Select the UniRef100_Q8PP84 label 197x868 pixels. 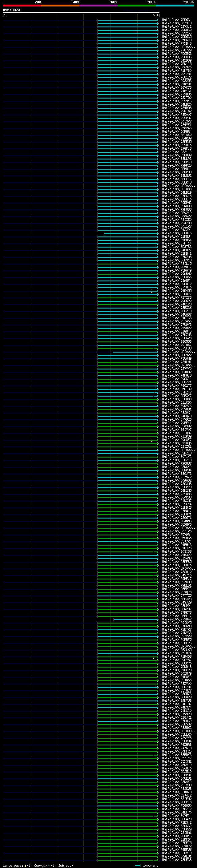[x=177, y=470]
